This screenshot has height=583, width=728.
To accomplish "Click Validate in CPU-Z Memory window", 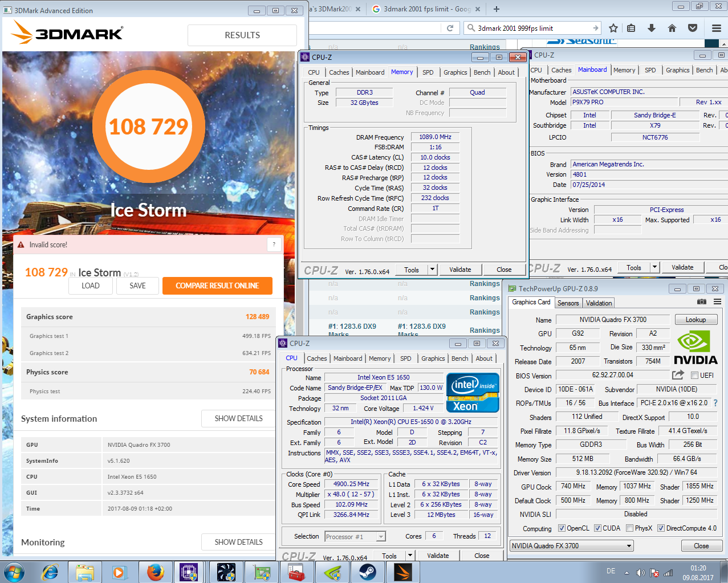I will tap(460, 270).
